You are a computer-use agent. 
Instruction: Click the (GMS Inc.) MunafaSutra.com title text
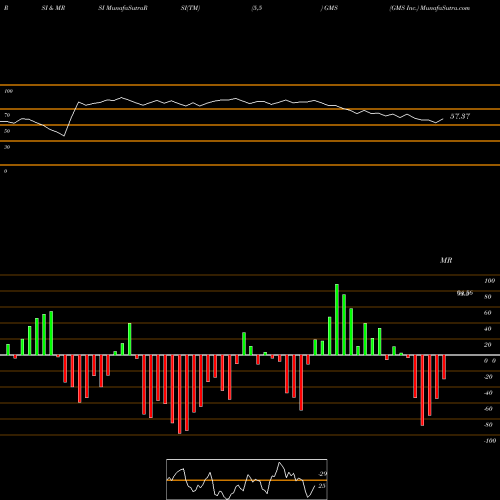430,8
